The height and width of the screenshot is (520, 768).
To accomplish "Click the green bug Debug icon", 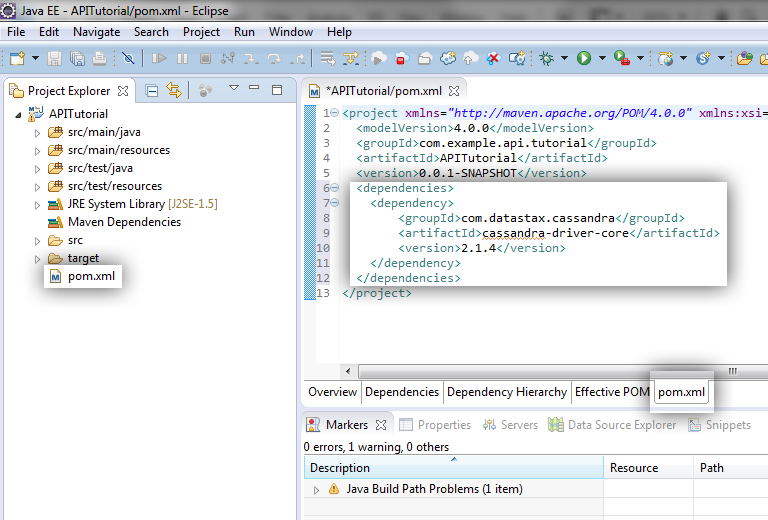I will click(546, 58).
